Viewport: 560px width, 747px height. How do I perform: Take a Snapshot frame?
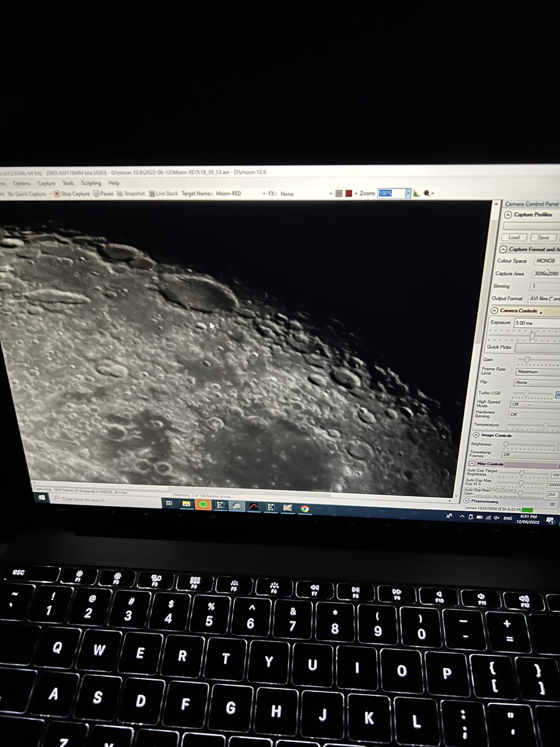[131, 194]
